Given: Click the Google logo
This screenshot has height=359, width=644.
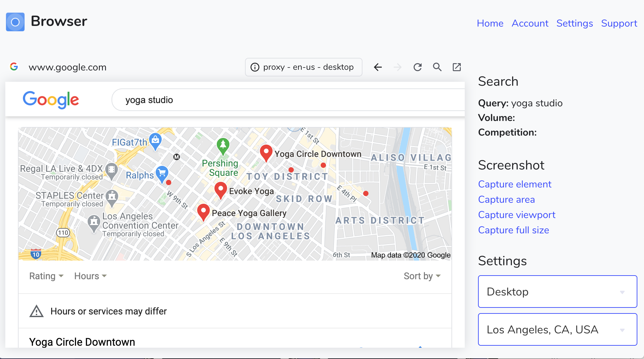Looking at the screenshot, I should 51,99.
